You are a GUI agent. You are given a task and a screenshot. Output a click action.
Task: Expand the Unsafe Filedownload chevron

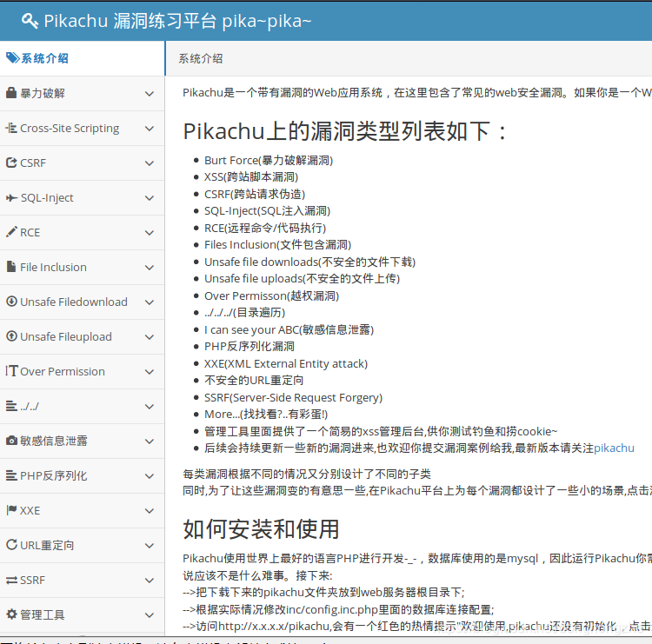pos(150,302)
